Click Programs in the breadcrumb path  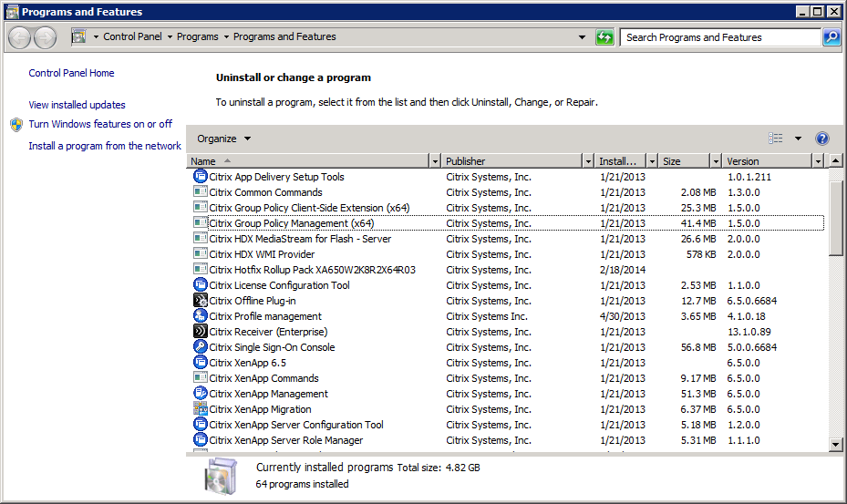(x=198, y=37)
